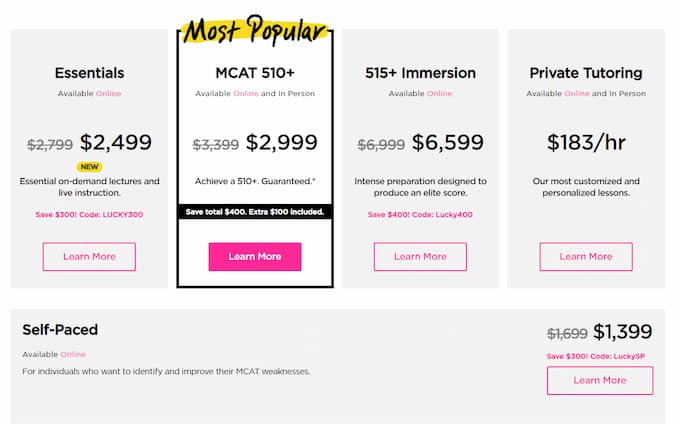Screen dimensions: 680x425
Task: Click the yellow NEW badge under Essentials
Action: (89, 167)
